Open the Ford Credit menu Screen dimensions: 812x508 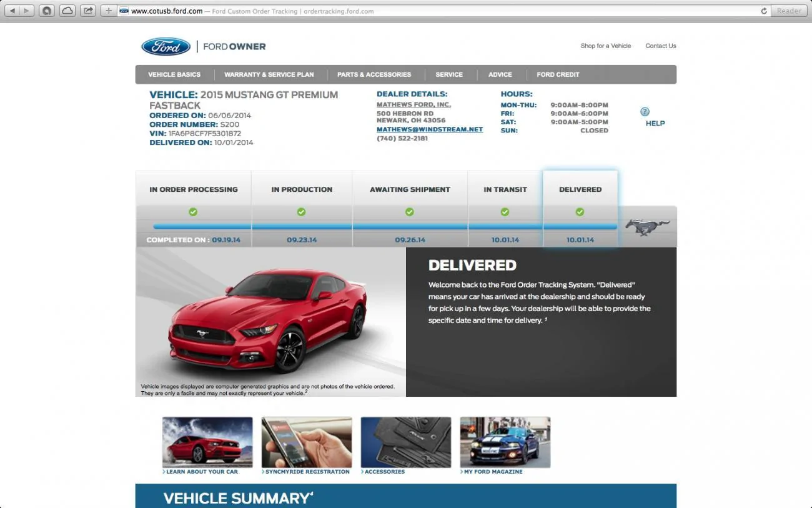pos(558,74)
